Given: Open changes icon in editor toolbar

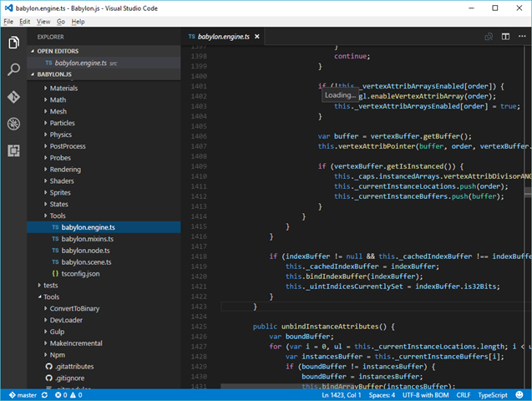Looking at the screenshot, I should point(489,37).
